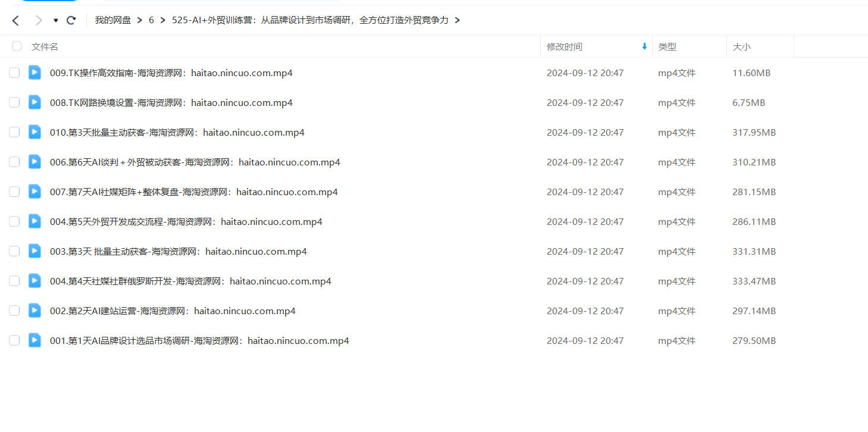Click video icon of 009.TK操作高效指南
Image resolution: width=868 pixels, height=432 pixels.
35,72
